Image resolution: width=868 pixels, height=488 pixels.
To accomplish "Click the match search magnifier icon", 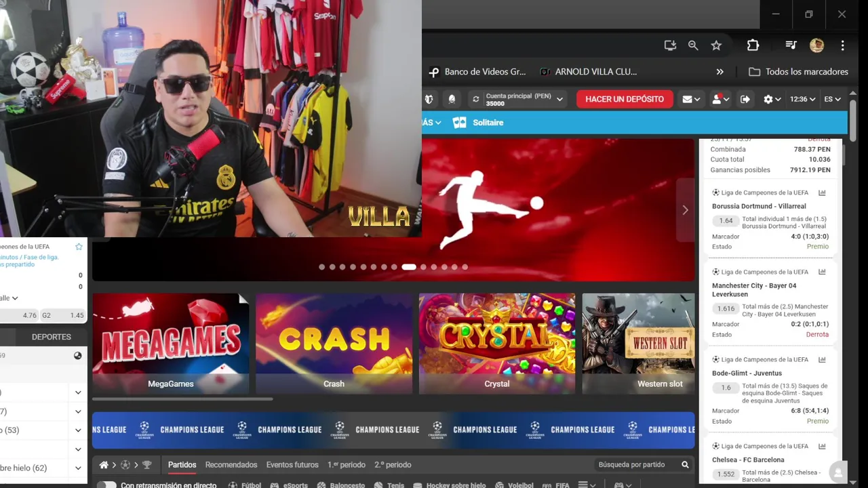I will [x=685, y=465].
